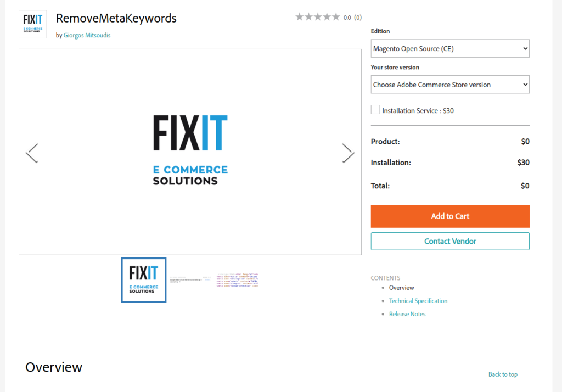
Task: Open the Edition dropdown
Action: 449,48
